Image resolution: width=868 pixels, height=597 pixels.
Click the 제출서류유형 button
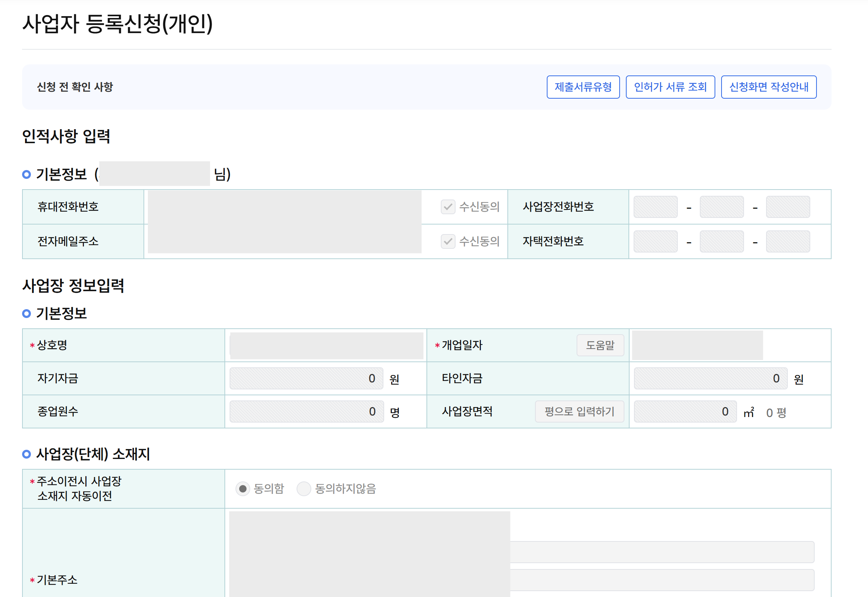pyautogui.click(x=583, y=87)
